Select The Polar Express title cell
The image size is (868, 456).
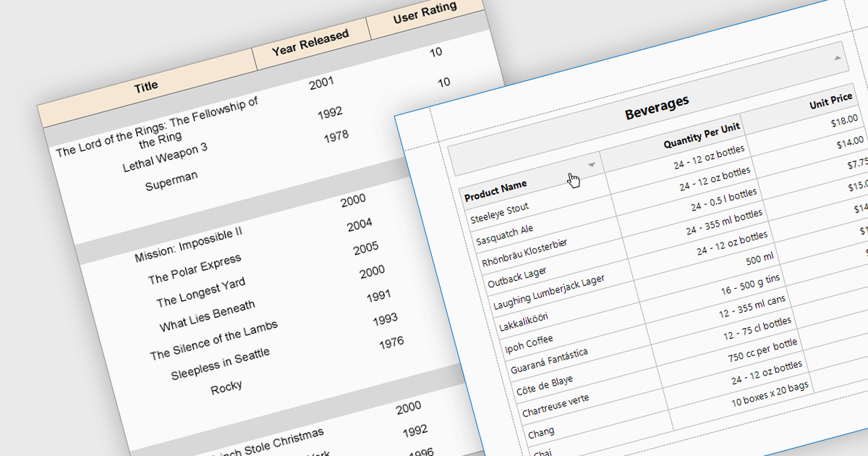tap(195, 269)
